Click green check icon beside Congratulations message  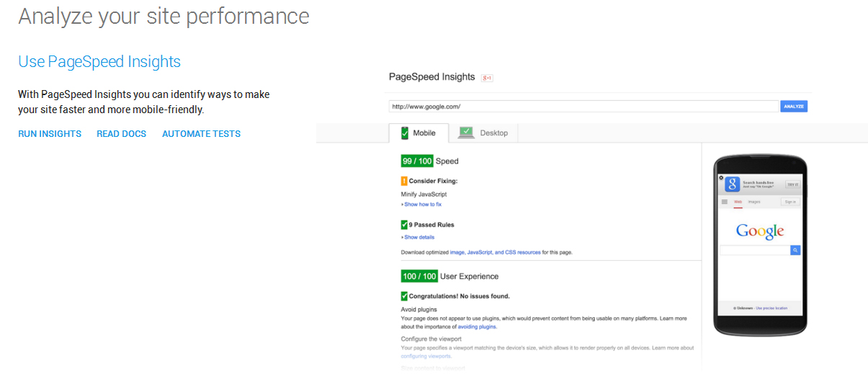(x=404, y=295)
